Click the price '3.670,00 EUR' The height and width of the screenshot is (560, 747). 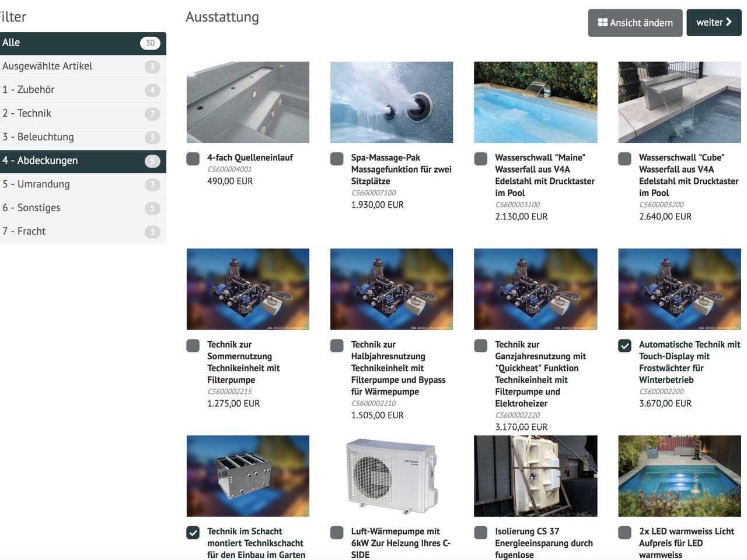[x=665, y=403]
